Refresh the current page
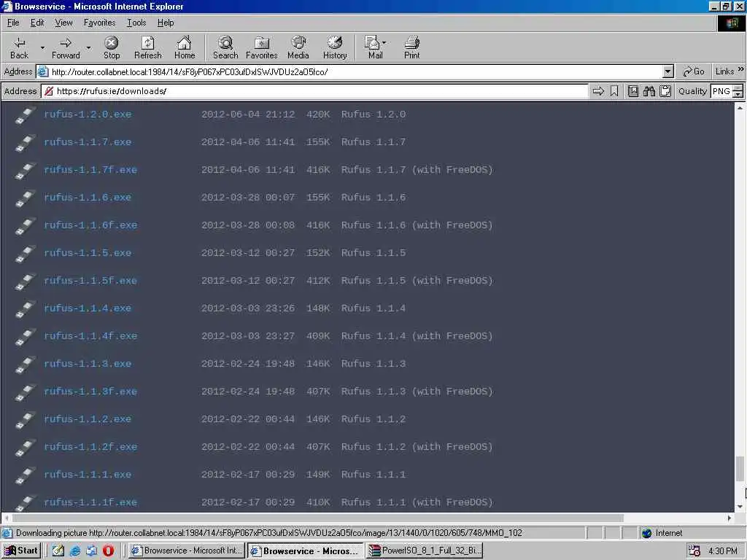The height and width of the screenshot is (560, 747). pyautogui.click(x=147, y=48)
